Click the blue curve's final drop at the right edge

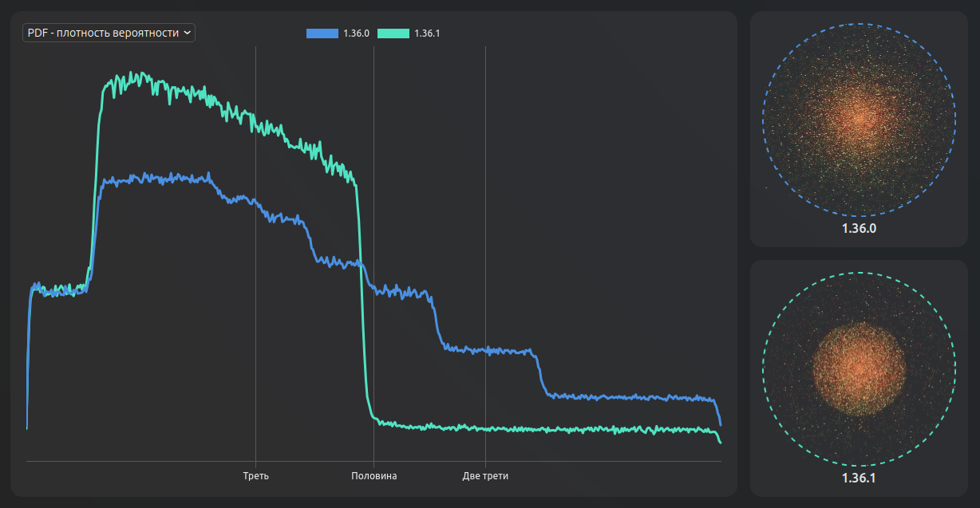tap(718, 413)
